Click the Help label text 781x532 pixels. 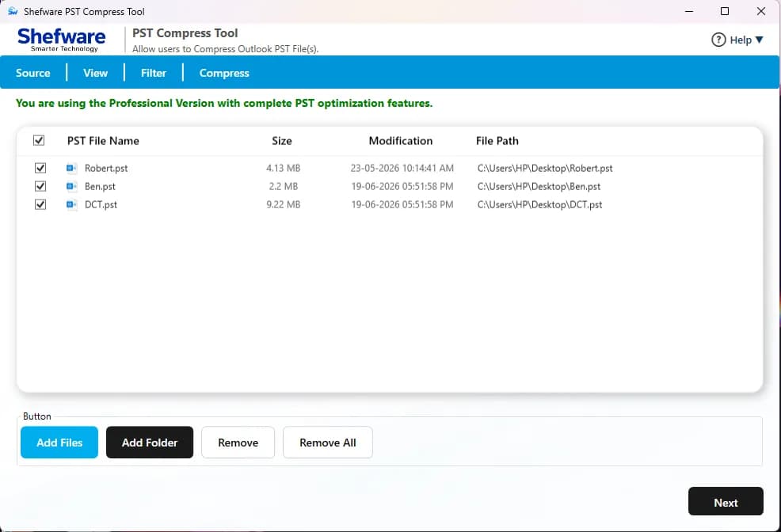[741, 40]
